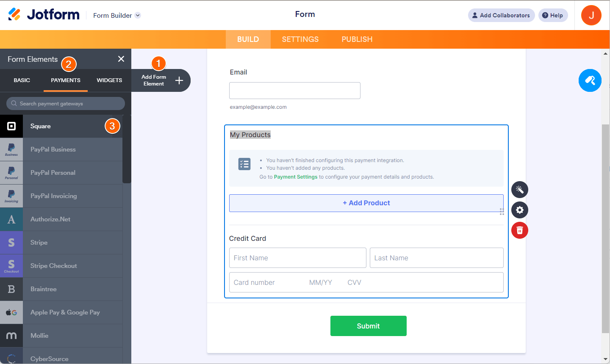Click in the Email input field
Viewport: 610px width, 364px height.
point(295,91)
